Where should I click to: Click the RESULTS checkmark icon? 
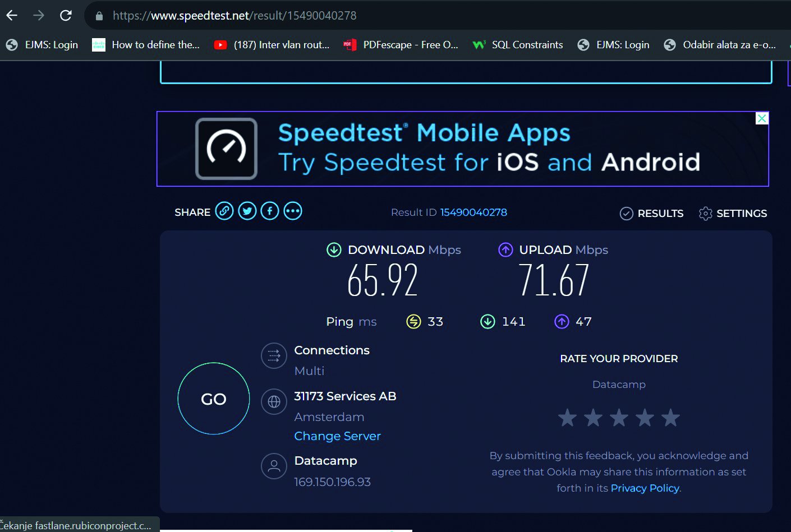click(x=627, y=214)
